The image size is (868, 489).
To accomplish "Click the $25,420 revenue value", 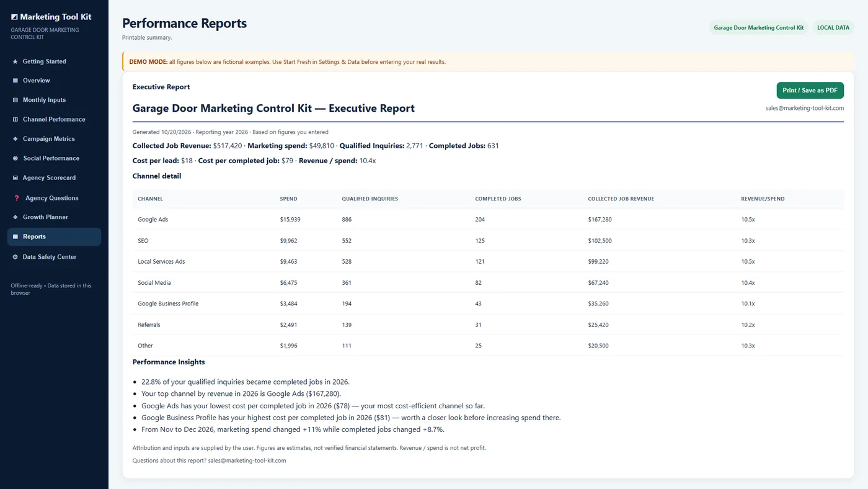I will click(x=598, y=325).
